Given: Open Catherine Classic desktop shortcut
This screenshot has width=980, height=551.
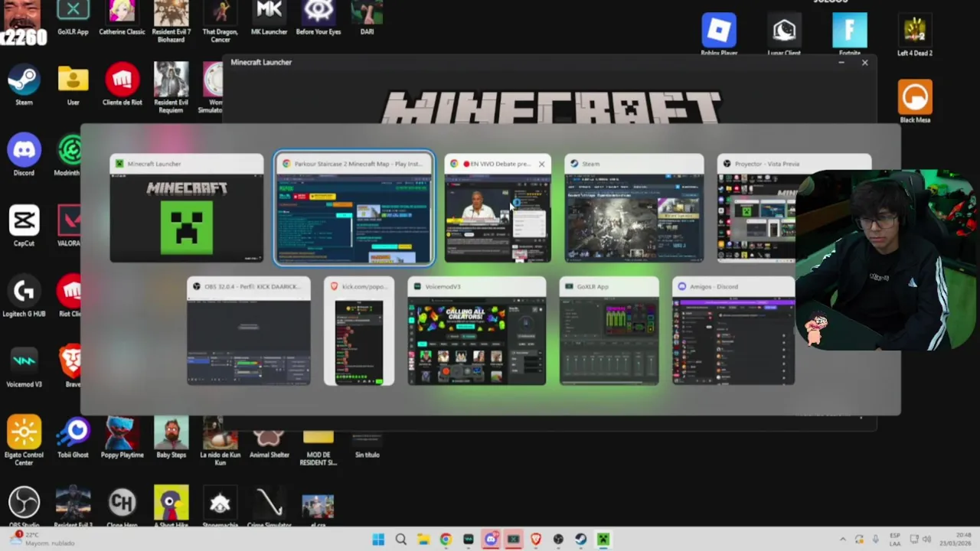Looking at the screenshot, I should pos(122,18).
